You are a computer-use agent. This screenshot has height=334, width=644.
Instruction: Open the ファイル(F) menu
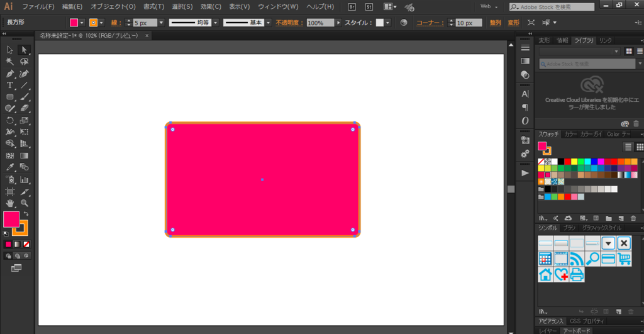38,6
